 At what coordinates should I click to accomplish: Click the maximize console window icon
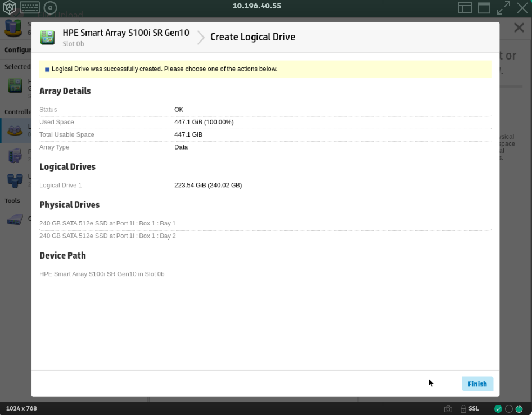(x=484, y=8)
